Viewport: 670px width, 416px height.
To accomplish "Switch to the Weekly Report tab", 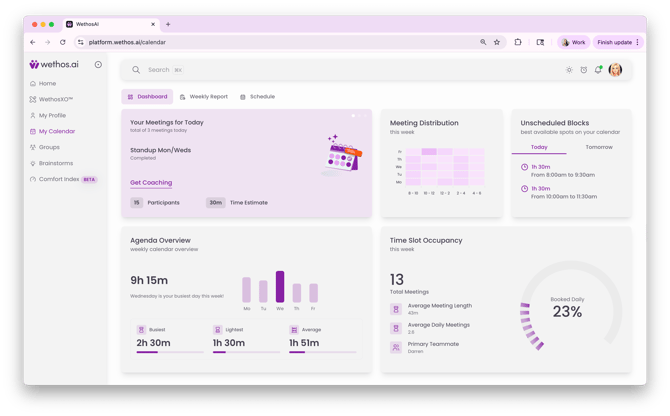I will click(x=204, y=97).
